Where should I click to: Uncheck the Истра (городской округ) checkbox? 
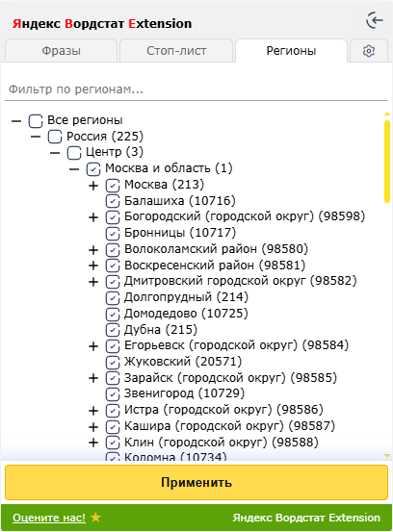pyautogui.click(x=113, y=411)
